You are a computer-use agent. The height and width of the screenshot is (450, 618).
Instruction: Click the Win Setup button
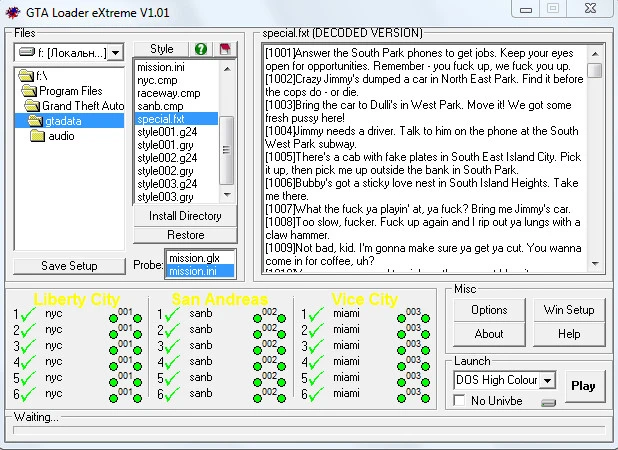(x=569, y=310)
